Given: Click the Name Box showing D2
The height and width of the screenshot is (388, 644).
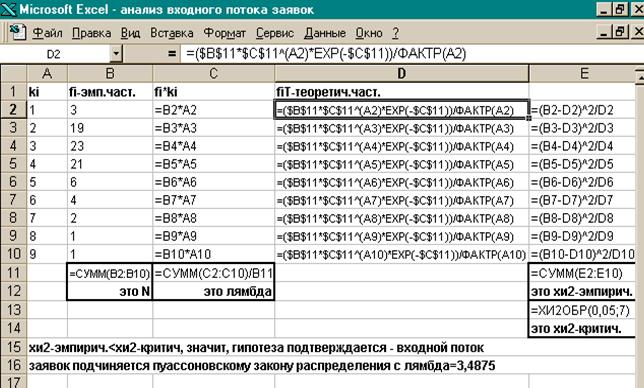Looking at the screenshot, I should (55, 54).
